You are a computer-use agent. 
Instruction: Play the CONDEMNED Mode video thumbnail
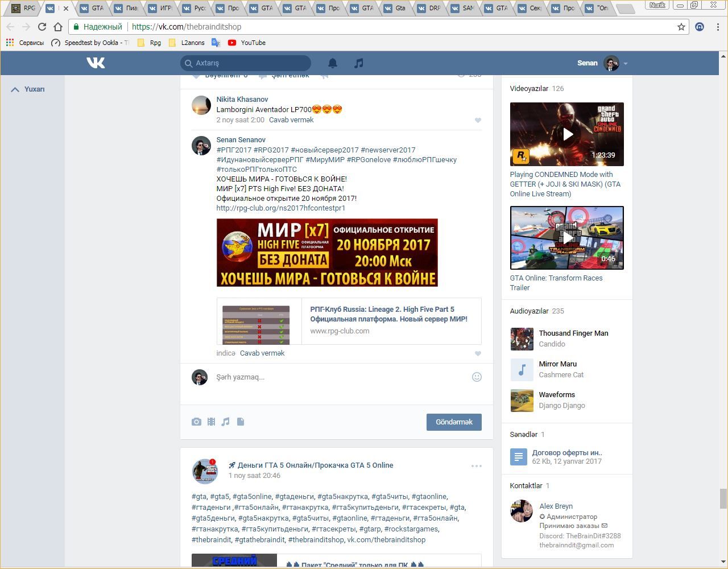tap(567, 134)
